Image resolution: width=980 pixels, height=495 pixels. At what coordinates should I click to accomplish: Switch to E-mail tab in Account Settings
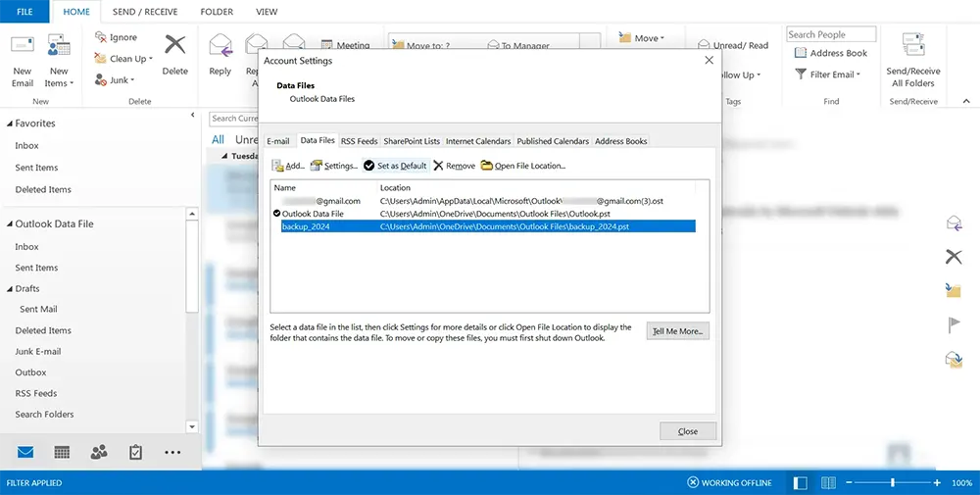278,141
